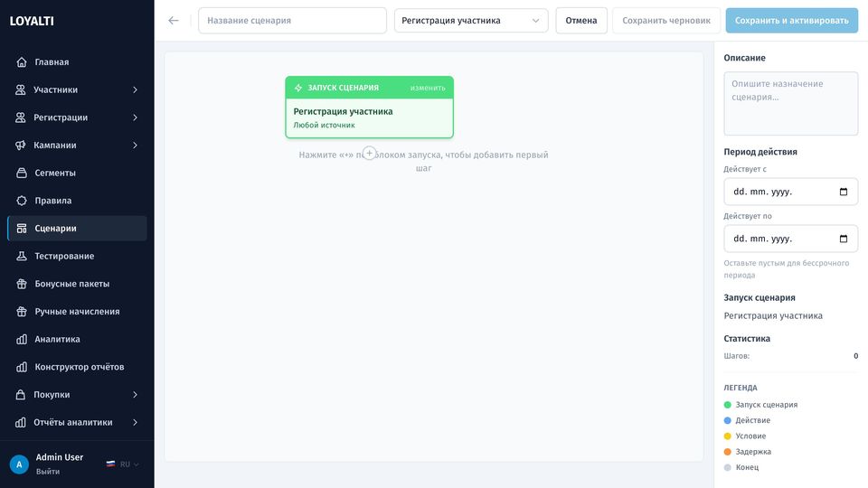Image resolution: width=868 pixels, height=488 pixels.
Task: Click grey Конец legend dot
Action: 727,467
